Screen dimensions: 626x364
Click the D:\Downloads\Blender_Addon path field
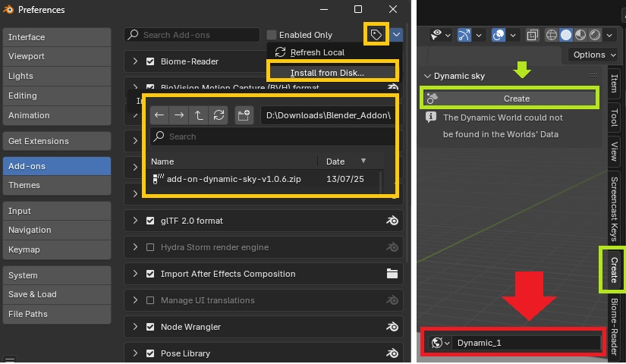[x=328, y=115]
